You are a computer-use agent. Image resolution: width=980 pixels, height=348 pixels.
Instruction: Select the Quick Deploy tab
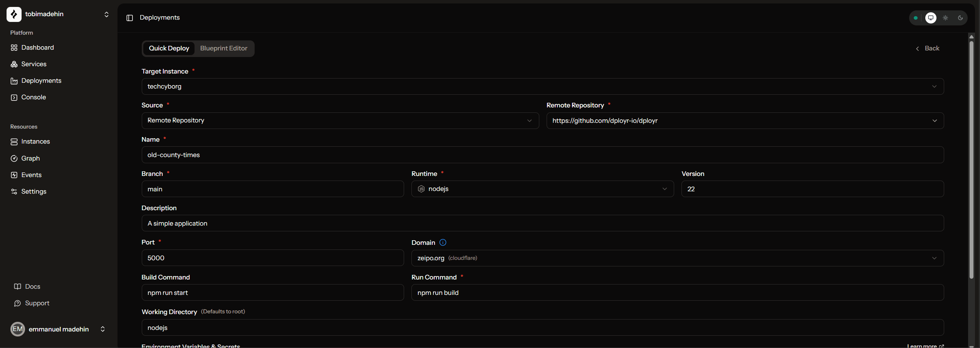tap(169, 49)
